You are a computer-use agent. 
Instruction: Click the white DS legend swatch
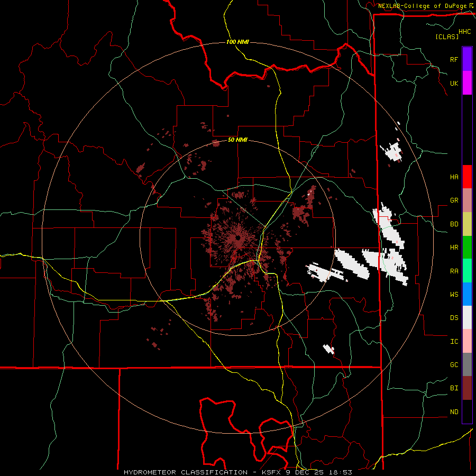(467, 317)
